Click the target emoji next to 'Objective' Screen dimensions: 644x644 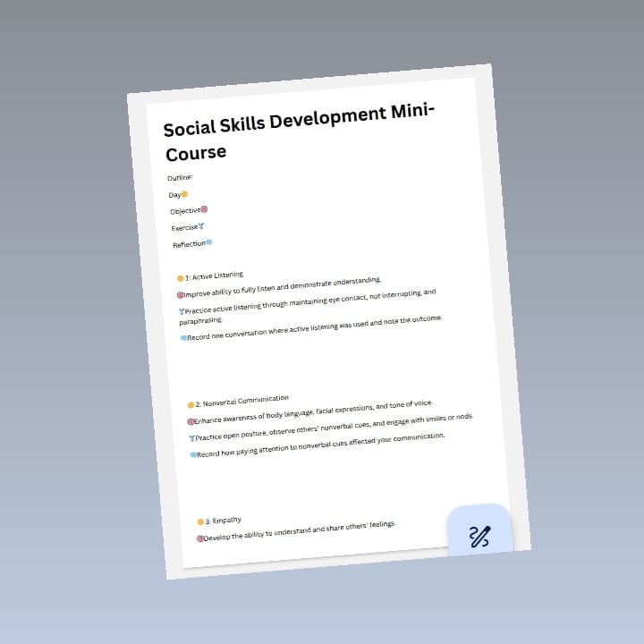click(x=204, y=209)
